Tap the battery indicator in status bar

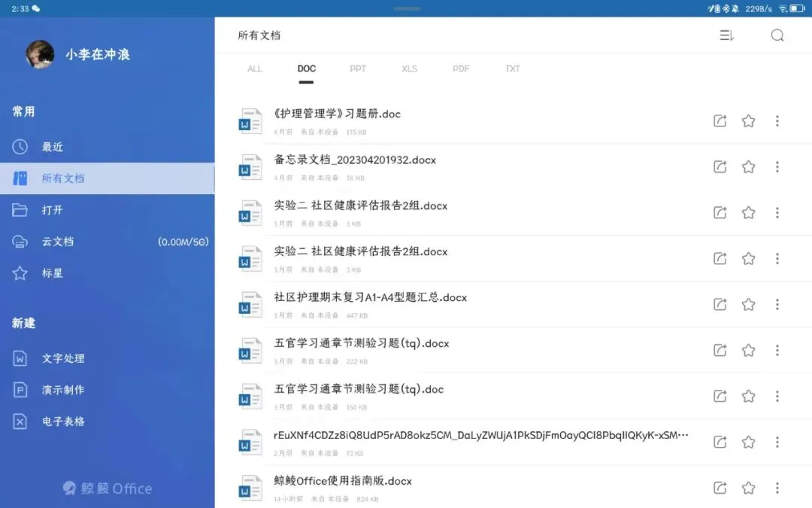[x=798, y=8]
